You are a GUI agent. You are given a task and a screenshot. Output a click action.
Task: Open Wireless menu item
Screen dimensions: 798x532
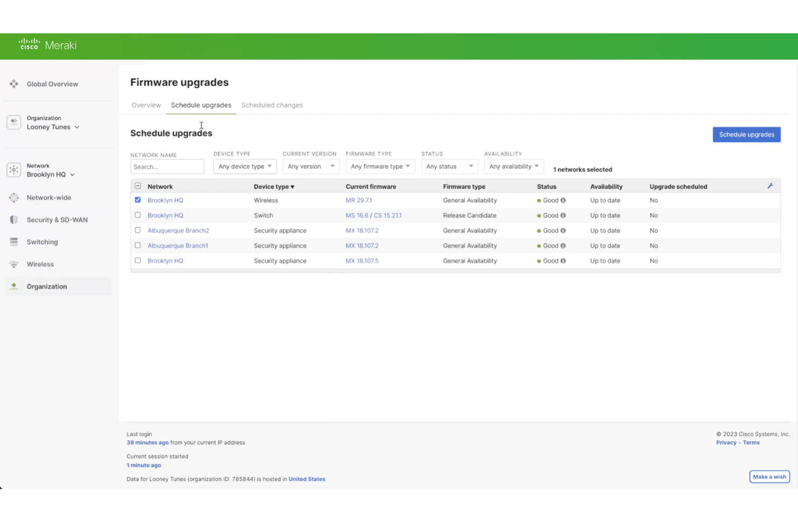(40, 264)
